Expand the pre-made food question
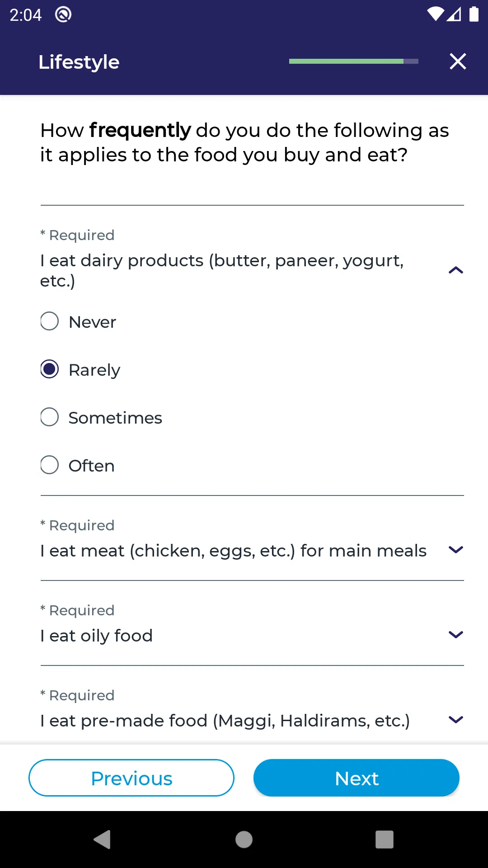Screen dimensions: 488x868 (456, 720)
